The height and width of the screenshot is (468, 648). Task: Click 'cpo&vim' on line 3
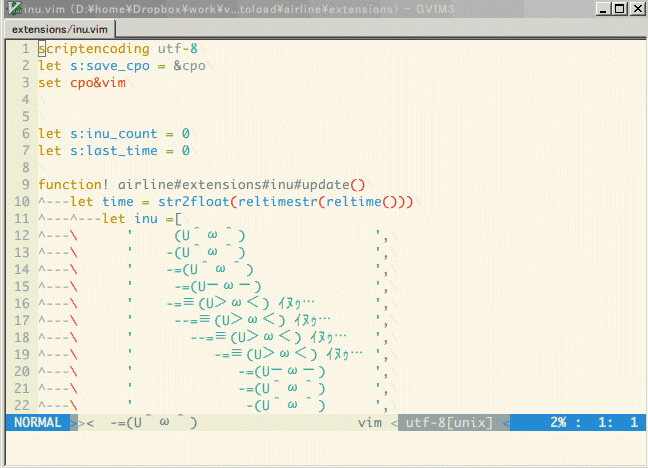click(x=98, y=83)
